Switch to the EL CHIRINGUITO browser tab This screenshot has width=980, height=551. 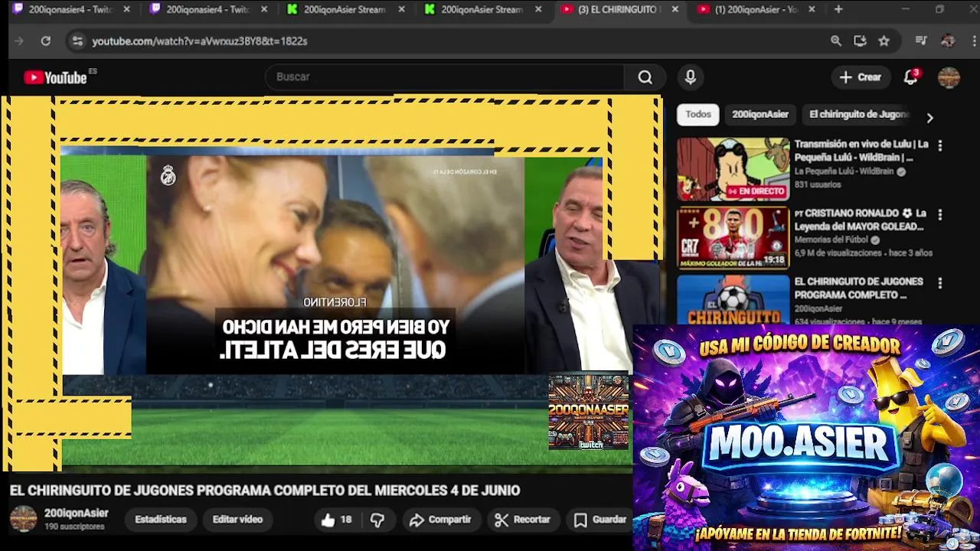[617, 9]
